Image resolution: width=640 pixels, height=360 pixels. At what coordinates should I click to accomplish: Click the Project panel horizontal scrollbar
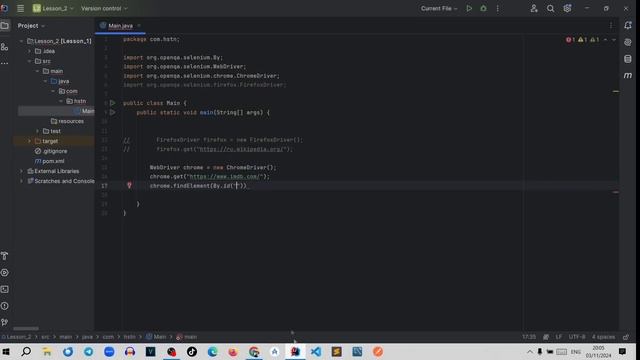pyautogui.click(x=26, y=329)
